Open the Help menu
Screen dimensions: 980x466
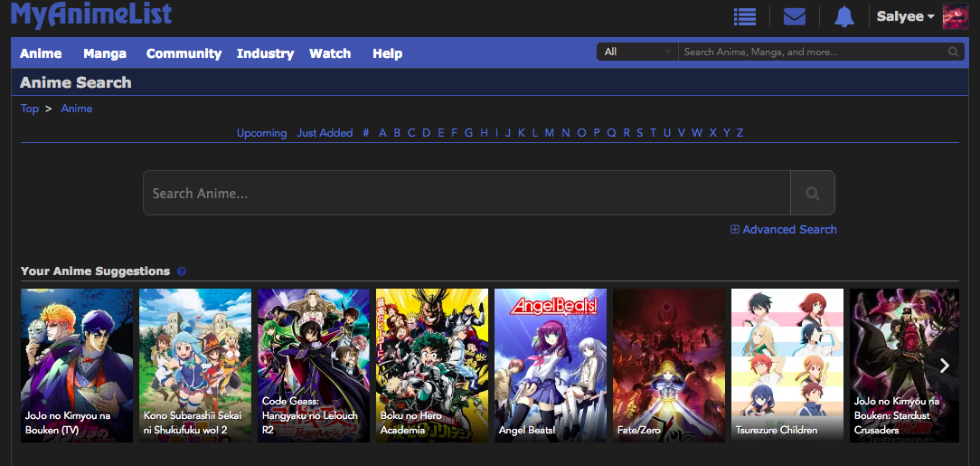(x=388, y=53)
